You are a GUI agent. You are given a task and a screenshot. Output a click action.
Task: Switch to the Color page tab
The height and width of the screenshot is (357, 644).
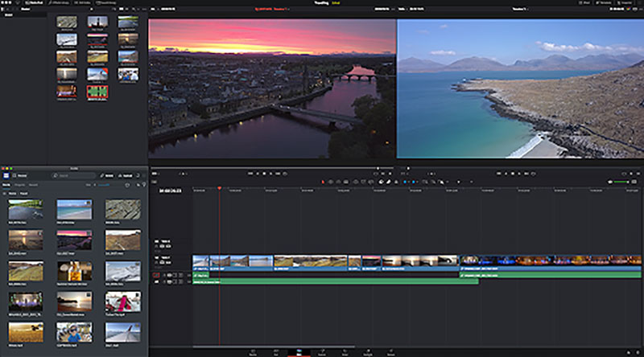pos(346,352)
